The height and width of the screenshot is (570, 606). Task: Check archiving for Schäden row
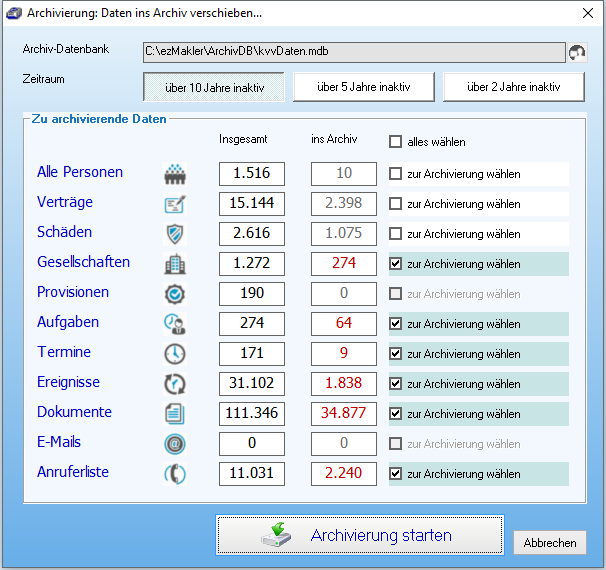(x=396, y=234)
